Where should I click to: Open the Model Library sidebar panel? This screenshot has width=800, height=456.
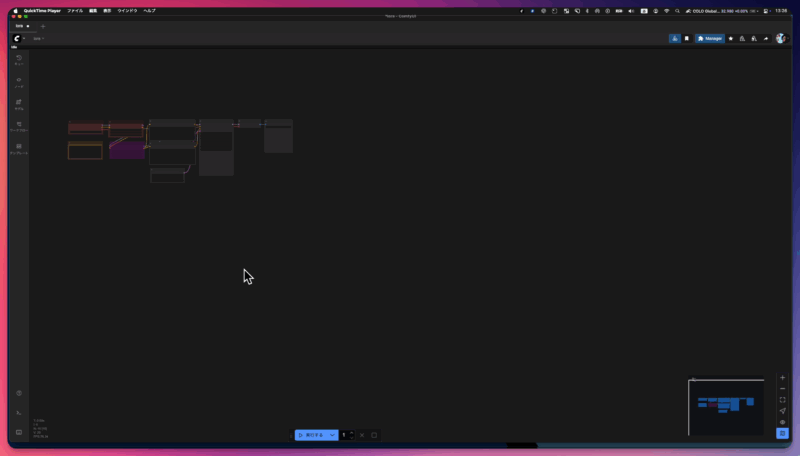[x=19, y=104]
